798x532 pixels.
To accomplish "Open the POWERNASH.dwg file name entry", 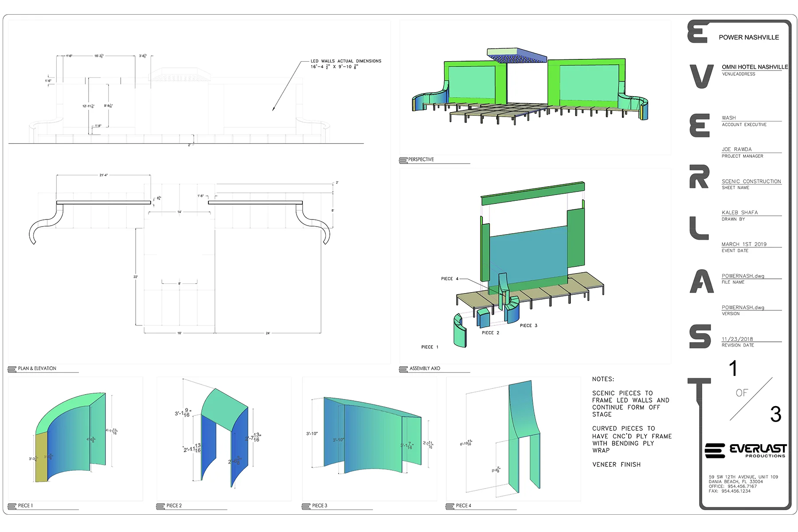I will [742, 275].
